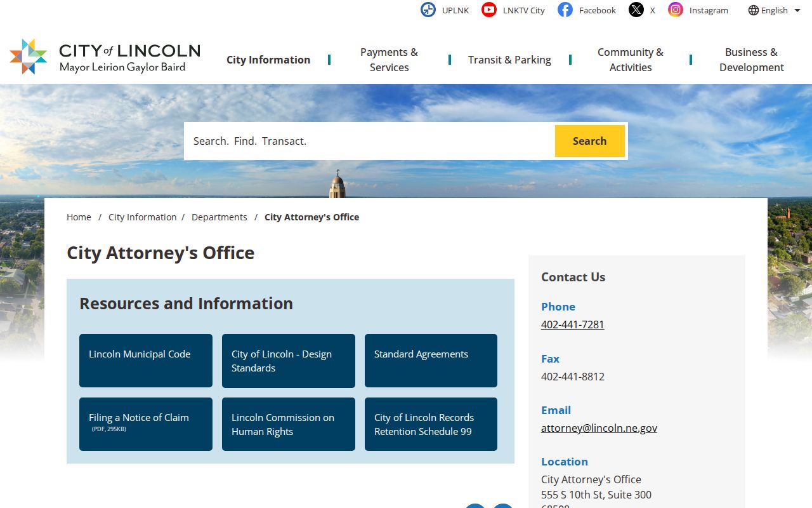
Task: Open Lincoln Commission on Human Rights tile
Action: coord(289,424)
